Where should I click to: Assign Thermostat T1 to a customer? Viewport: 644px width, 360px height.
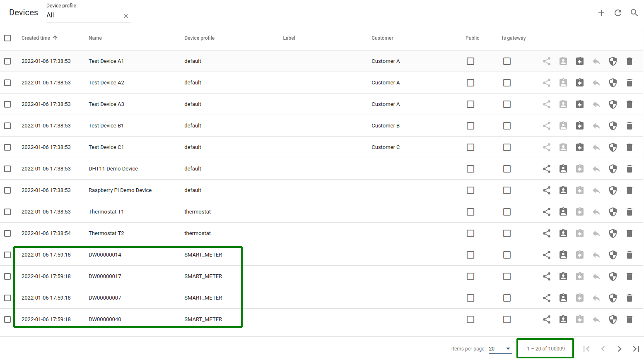(563, 212)
